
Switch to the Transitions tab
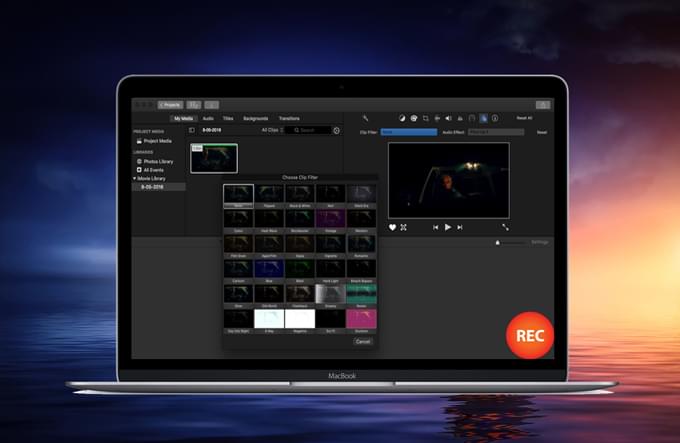click(289, 118)
